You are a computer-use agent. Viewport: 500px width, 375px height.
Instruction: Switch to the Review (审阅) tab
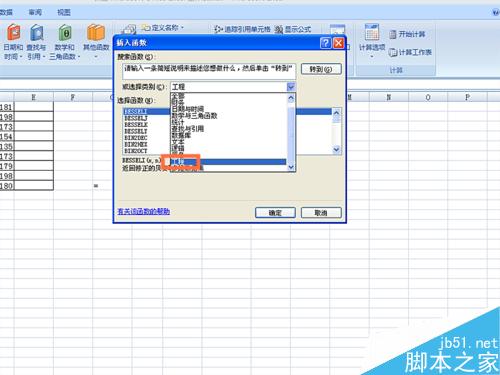pyautogui.click(x=35, y=12)
